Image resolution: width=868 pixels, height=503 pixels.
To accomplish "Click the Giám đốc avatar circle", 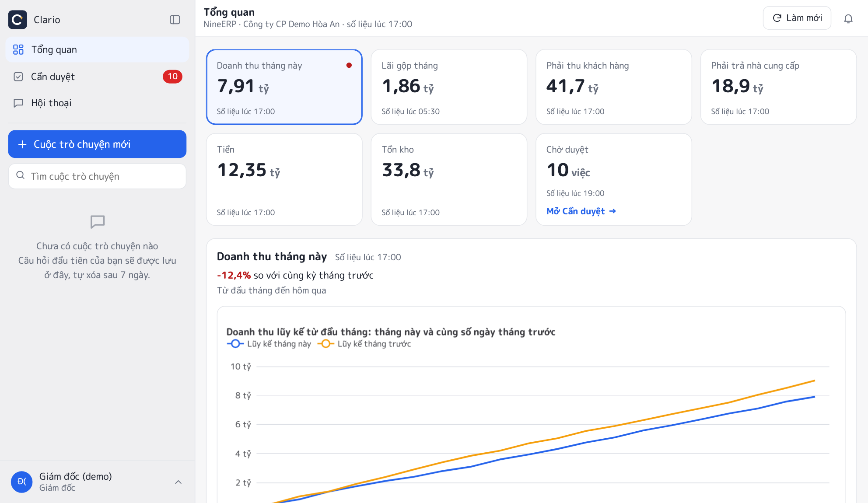I will 22,482.
